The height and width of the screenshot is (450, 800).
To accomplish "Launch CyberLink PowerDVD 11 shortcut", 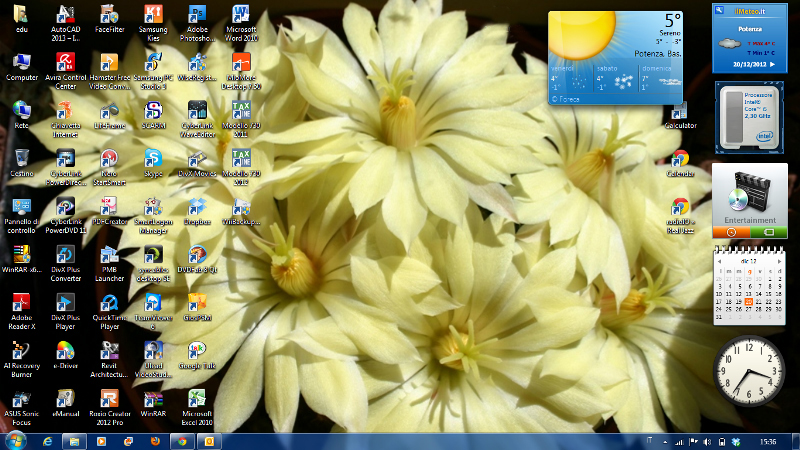I will pyautogui.click(x=65, y=215).
